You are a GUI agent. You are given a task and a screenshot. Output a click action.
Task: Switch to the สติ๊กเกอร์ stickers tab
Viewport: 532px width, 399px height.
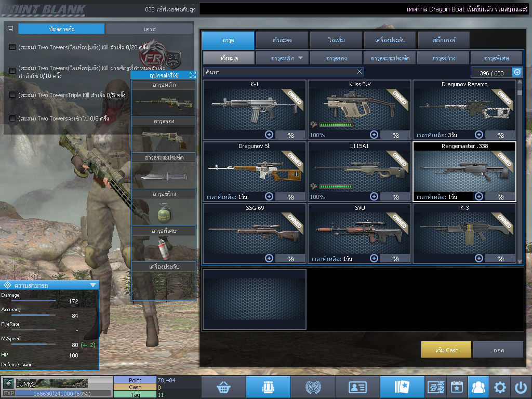click(x=444, y=41)
